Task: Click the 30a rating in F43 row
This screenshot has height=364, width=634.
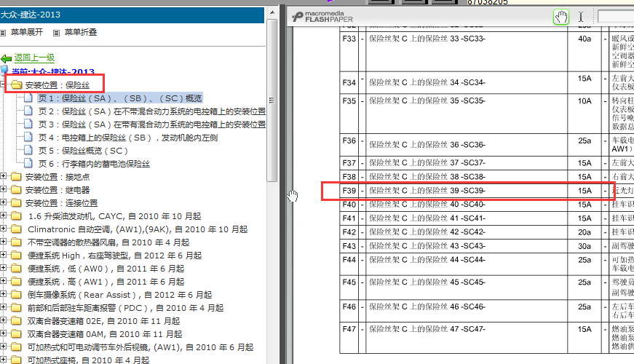Action: click(x=585, y=246)
